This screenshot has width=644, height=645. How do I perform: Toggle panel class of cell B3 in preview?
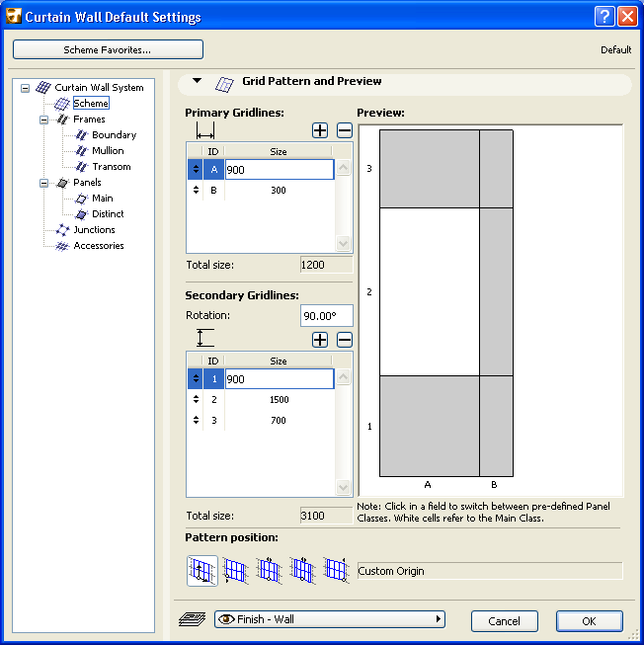(496, 169)
